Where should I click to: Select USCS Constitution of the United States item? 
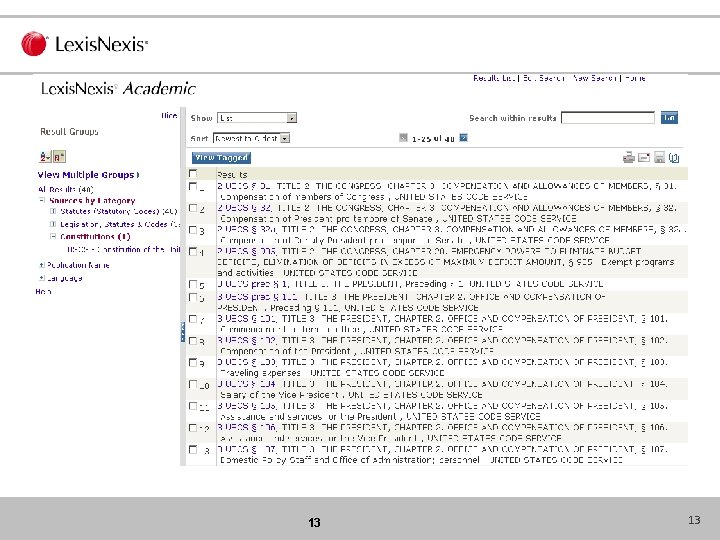pos(123,249)
